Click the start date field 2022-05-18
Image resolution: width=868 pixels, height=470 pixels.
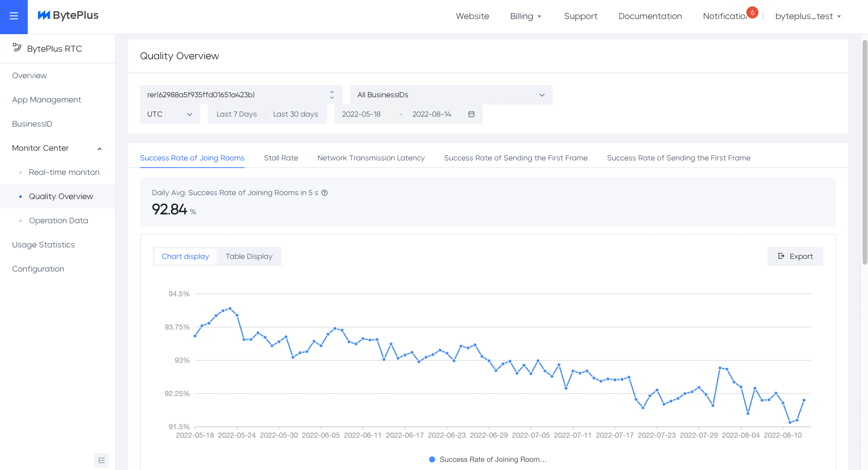(361, 114)
